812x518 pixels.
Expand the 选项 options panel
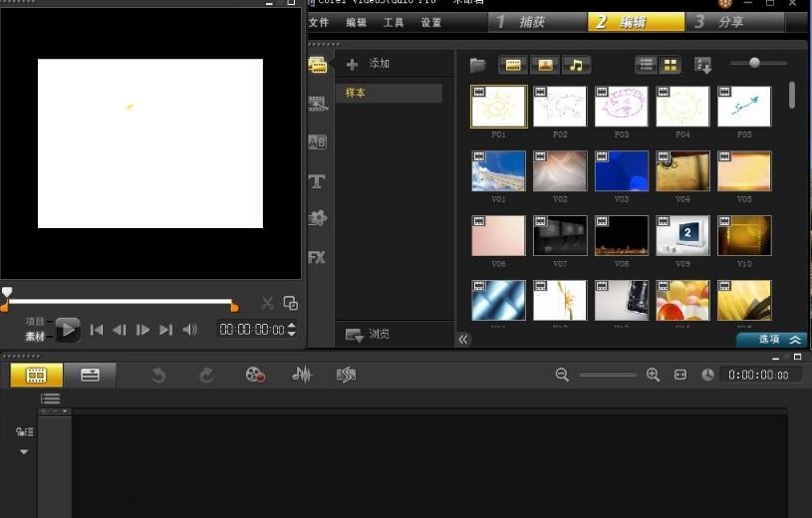point(771,340)
